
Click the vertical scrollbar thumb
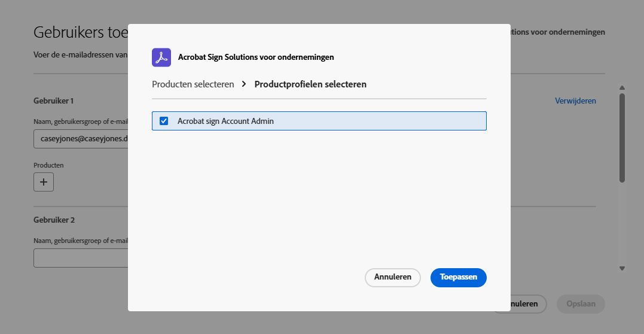pyautogui.click(x=622, y=136)
